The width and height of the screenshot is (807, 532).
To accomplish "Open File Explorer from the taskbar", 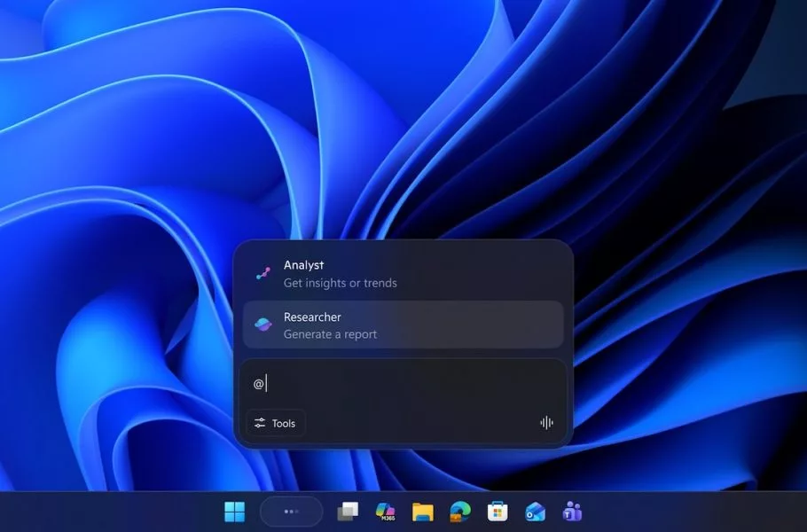I will click(x=422, y=512).
